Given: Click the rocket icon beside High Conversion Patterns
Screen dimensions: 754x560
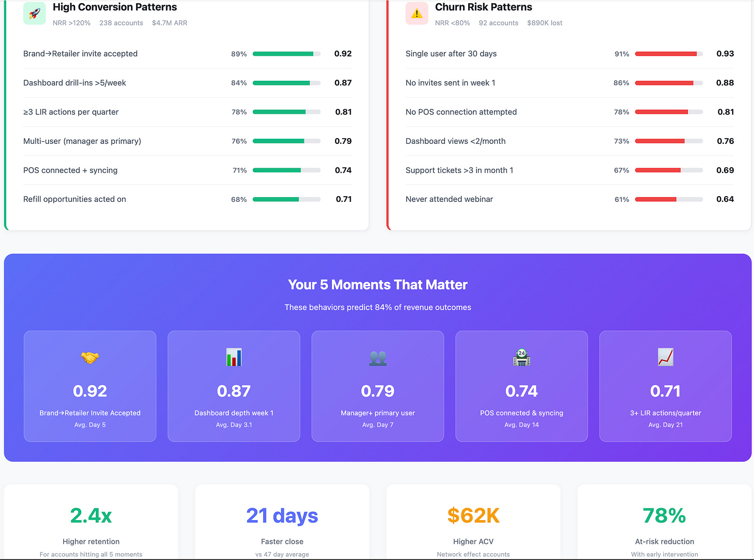Looking at the screenshot, I should tap(35, 13).
